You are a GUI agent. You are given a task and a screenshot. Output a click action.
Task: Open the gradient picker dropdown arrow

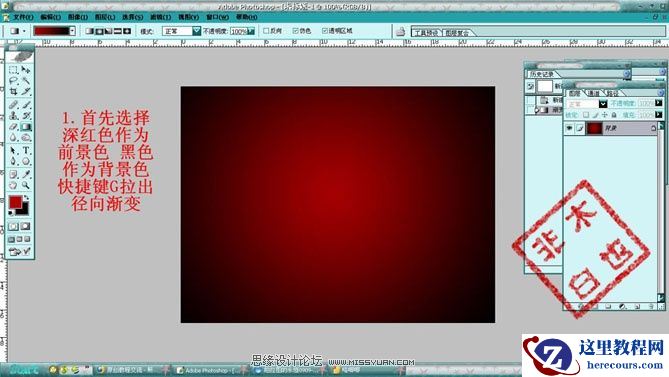coord(72,31)
